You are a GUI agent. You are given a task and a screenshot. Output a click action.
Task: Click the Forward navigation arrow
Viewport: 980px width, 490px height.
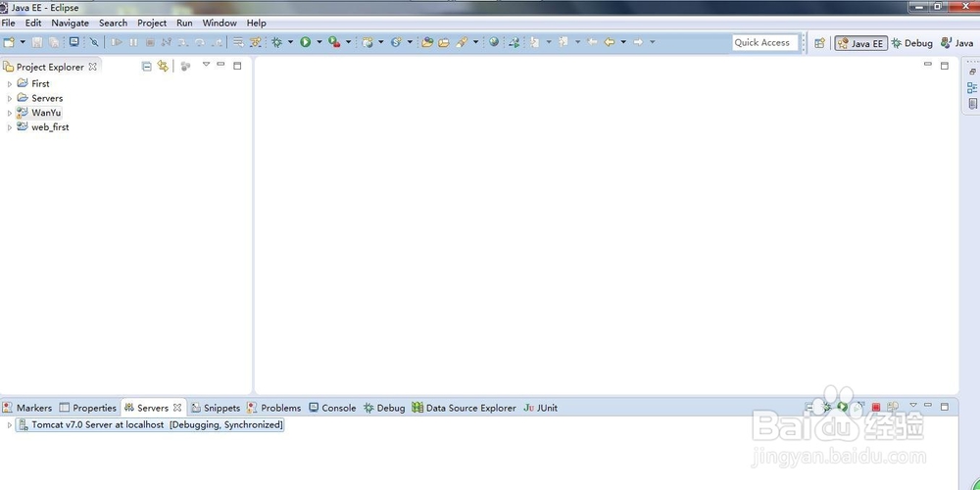[x=638, y=42]
